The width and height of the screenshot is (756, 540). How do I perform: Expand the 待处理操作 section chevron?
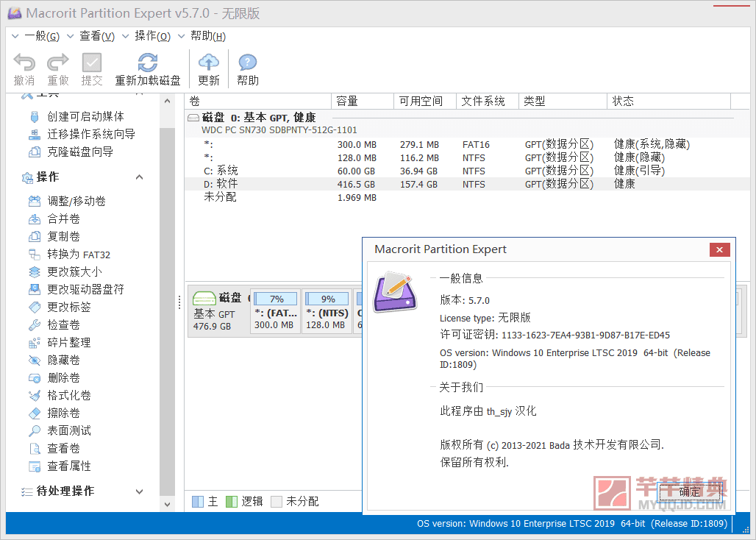coord(139,491)
